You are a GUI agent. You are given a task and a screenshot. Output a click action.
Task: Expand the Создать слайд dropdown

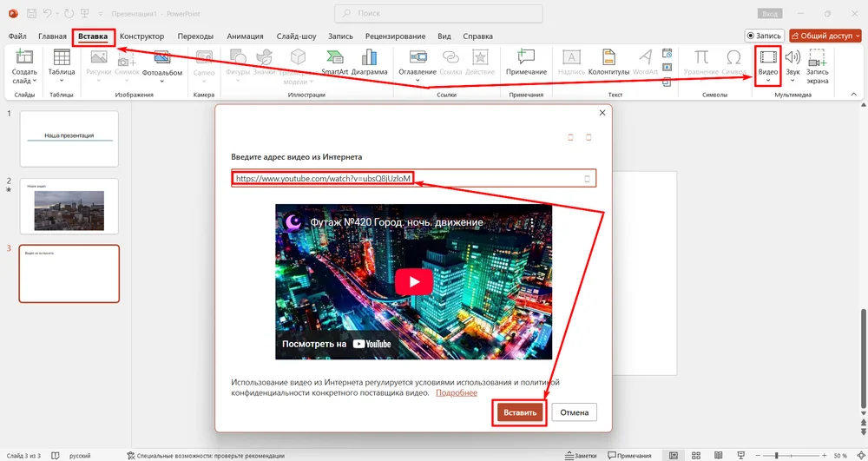click(x=24, y=82)
